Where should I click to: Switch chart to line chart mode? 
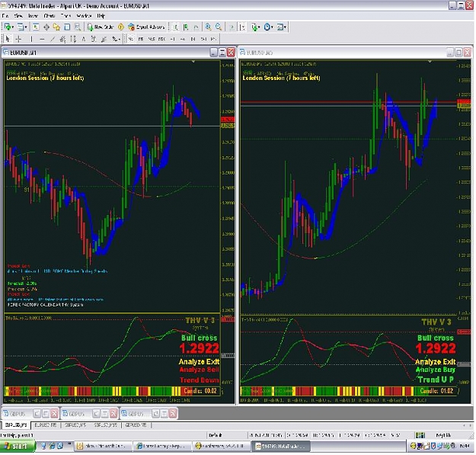point(196,27)
